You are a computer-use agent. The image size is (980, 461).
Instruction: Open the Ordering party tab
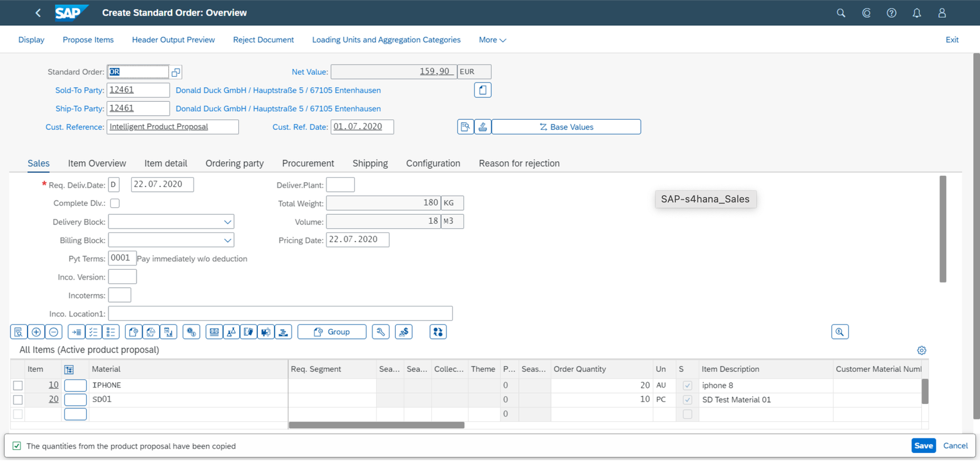coord(235,164)
